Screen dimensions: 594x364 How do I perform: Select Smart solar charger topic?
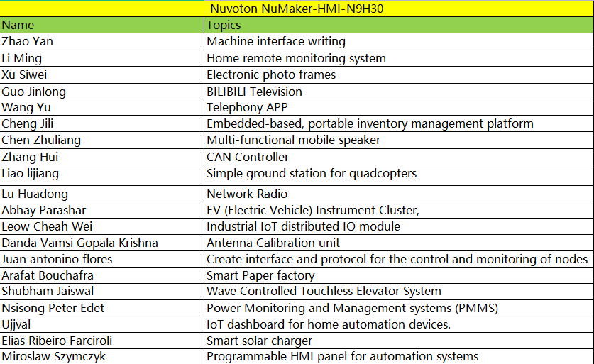(399, 341)
